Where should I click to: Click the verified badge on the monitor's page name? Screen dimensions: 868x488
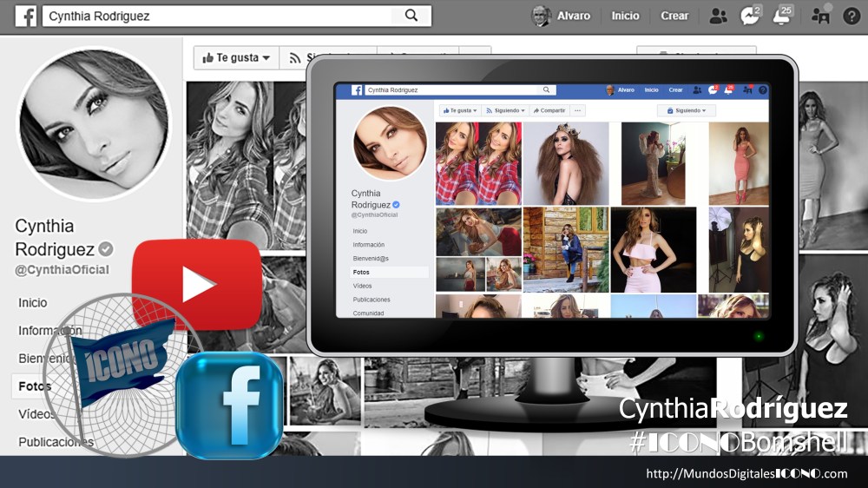point(396,204)
